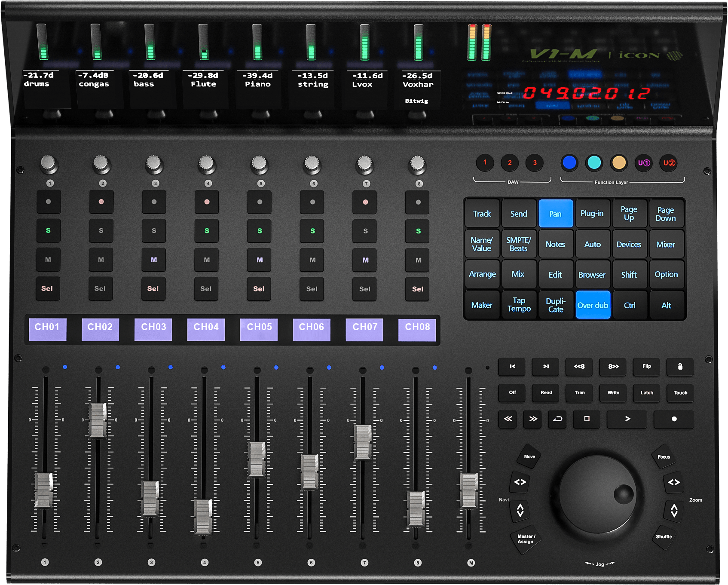Toggle Solo on channel 1

click(48, 231)
